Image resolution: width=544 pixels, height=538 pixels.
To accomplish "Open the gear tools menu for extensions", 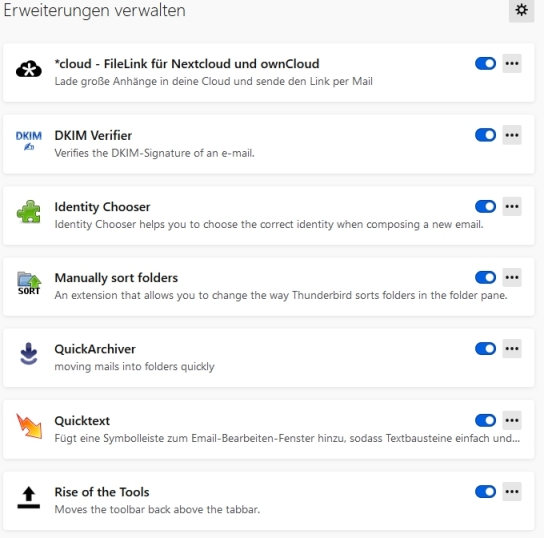I will click(x=521, y=10).
